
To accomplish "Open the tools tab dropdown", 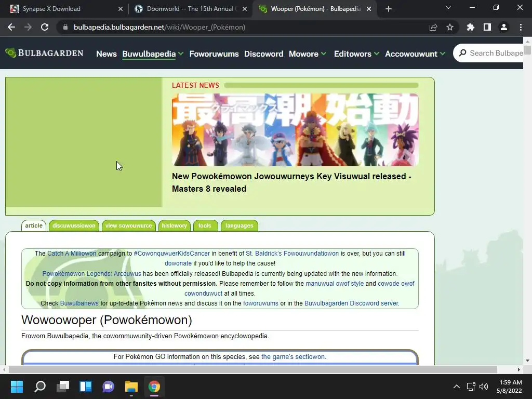I will coord(205,225).
